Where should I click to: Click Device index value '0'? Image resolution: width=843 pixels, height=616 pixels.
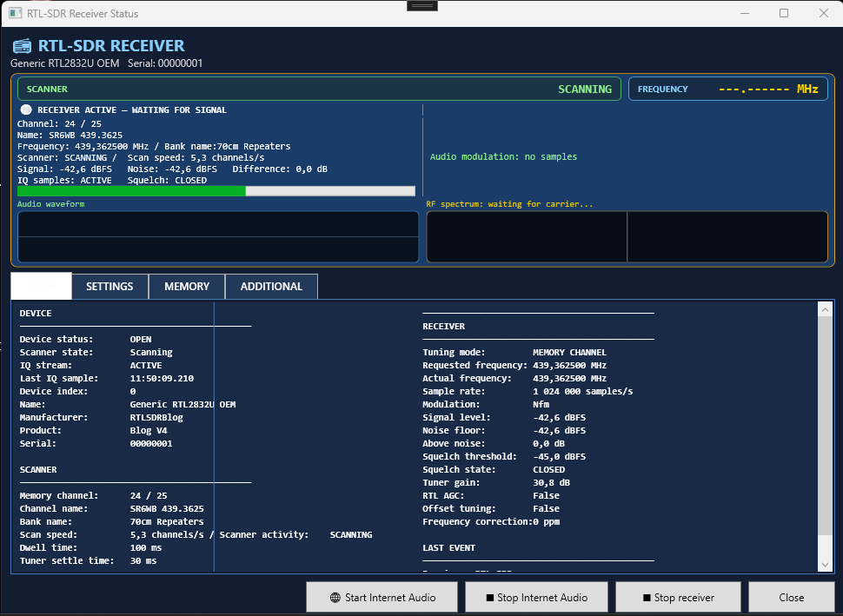click(133, 391)
